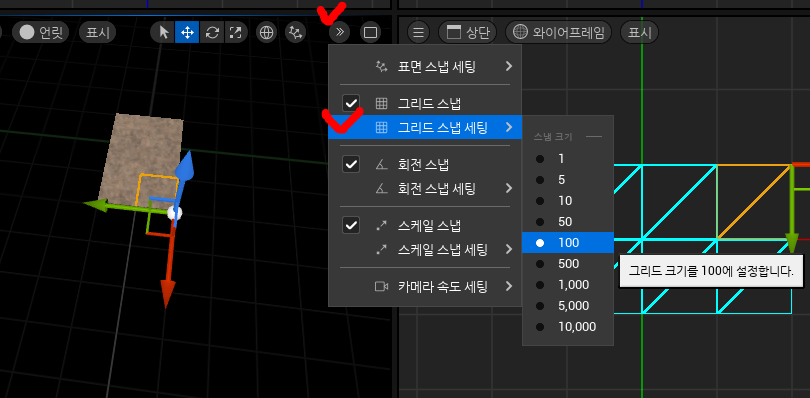Open 회전 스냅 세팅 submenu
This screenshot has height=398, width=810.
coord(425,188)
